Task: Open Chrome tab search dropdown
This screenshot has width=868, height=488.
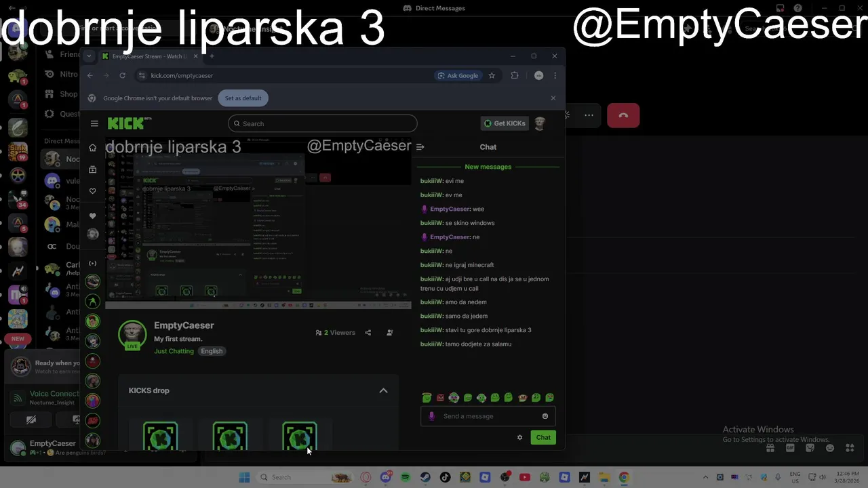Action: 89,56
